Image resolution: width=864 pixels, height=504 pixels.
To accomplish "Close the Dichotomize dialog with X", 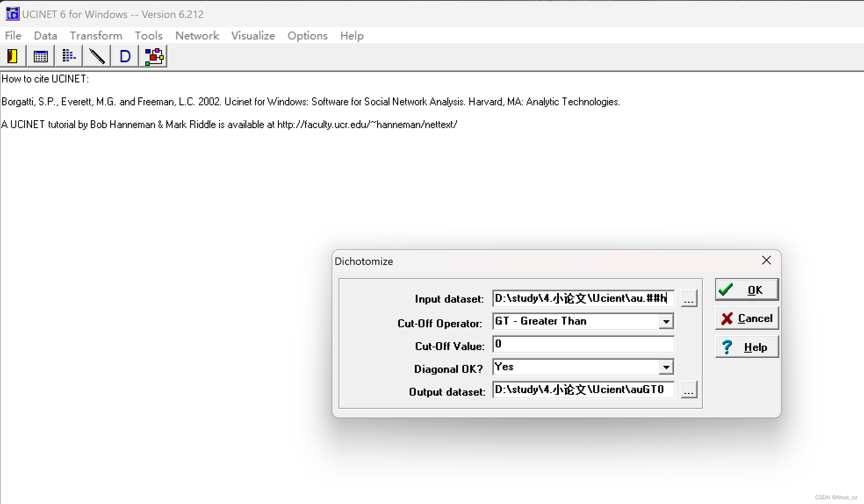I will (766, 261).
